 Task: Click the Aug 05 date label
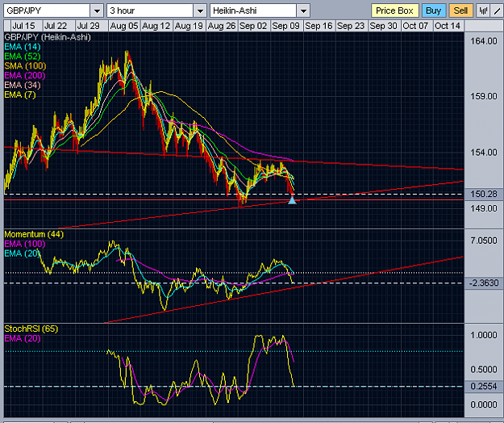pos(123,26)
